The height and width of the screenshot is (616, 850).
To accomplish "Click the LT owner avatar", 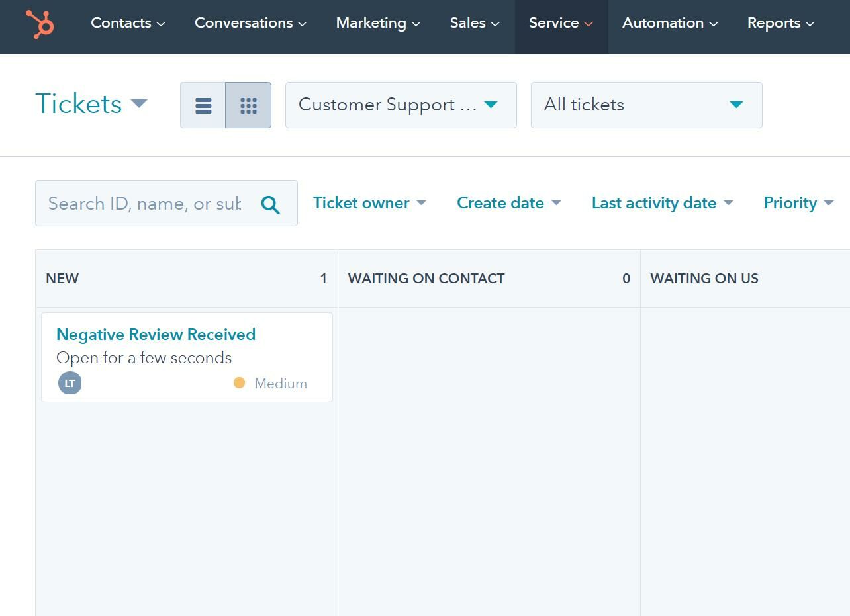I will click(70, 383).
